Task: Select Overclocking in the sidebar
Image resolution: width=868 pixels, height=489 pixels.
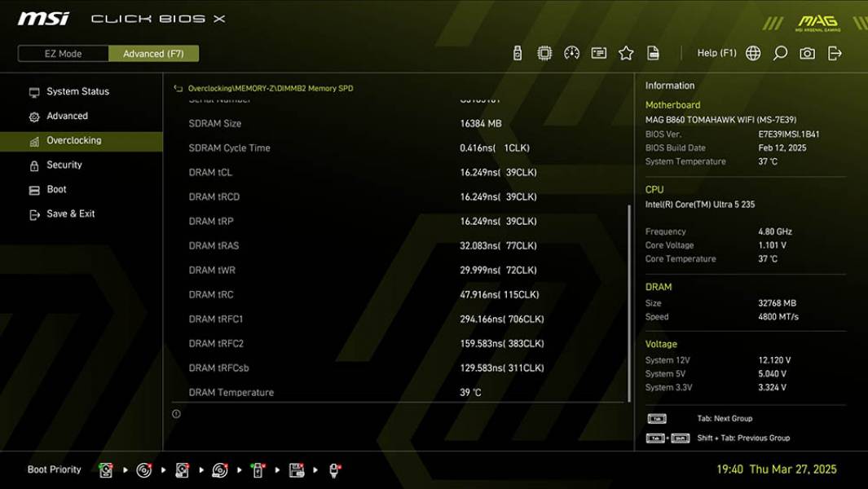Action: pyautogui.click(x=82, y=141)
